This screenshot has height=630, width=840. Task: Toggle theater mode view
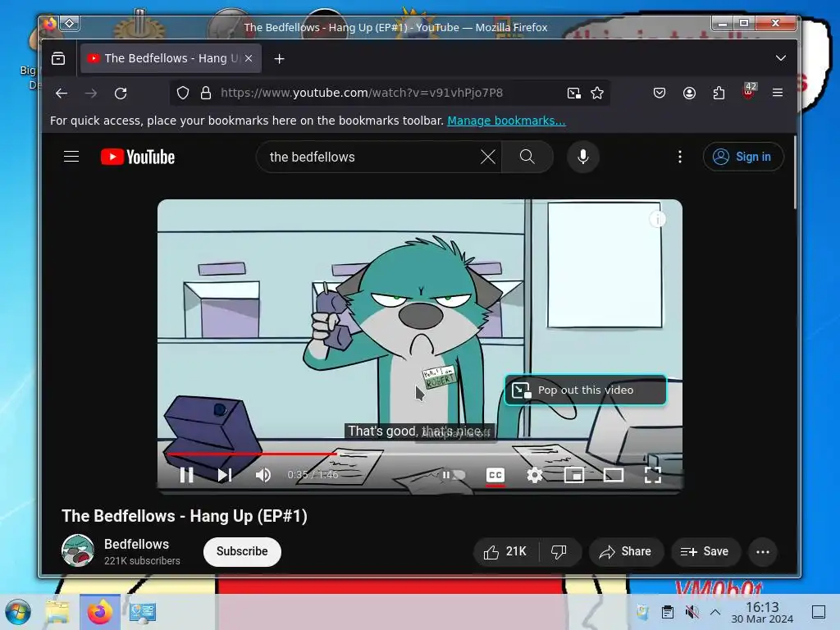[614, 475]
